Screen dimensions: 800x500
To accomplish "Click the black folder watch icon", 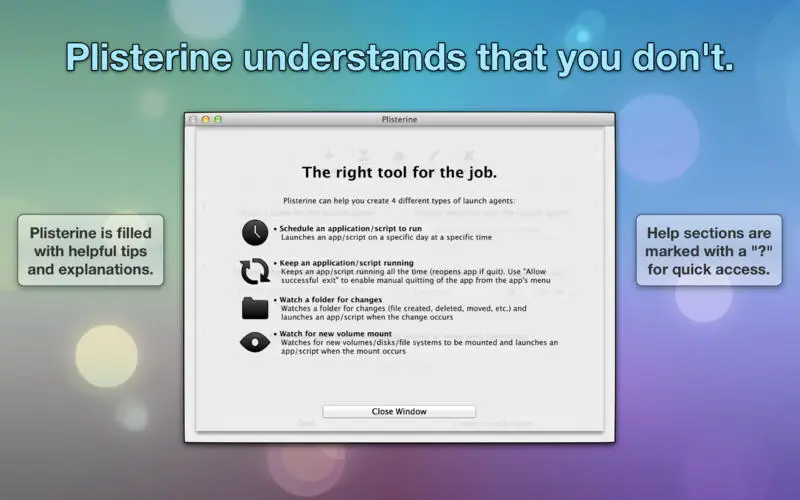I will click(255, 308).
